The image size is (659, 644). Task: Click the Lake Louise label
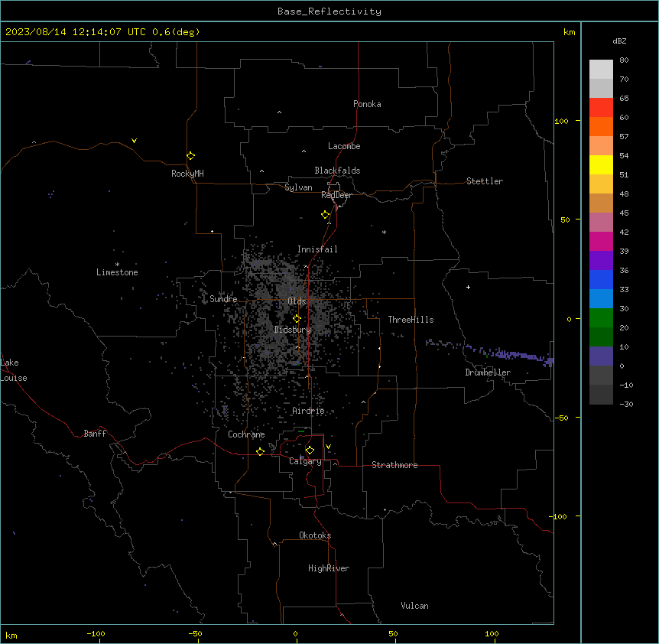[x=14, y=370]
